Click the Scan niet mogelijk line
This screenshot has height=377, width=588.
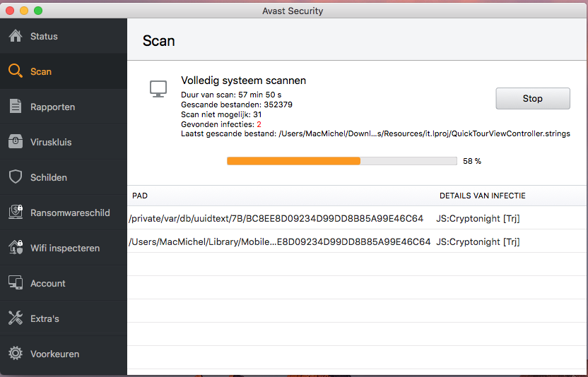pyautogui.click(x=221, y=114)
